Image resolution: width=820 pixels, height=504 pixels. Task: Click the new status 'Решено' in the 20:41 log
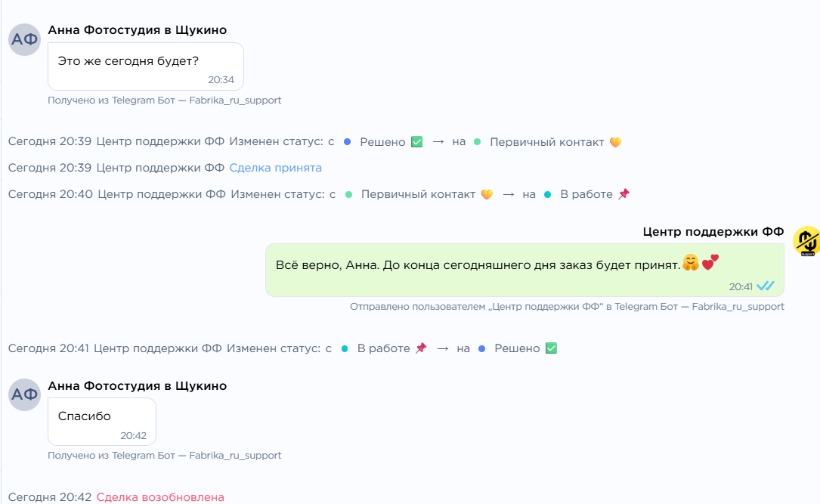(517, 349)
